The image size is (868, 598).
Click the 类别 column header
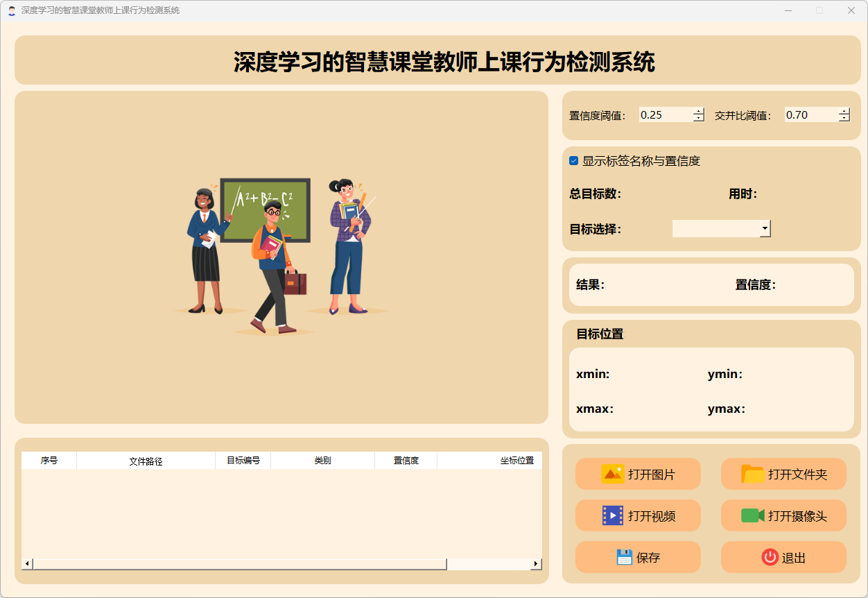pos(322,461)
